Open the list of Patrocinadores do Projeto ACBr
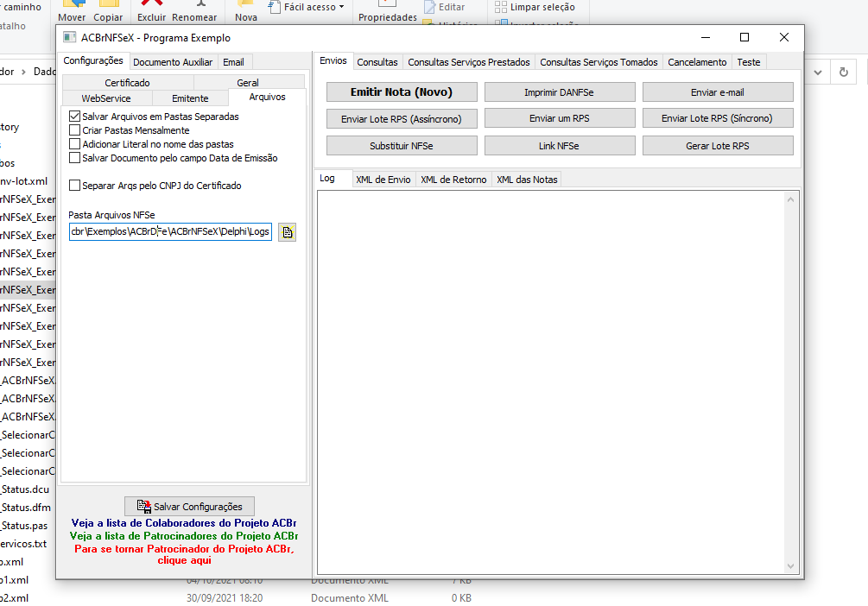The image size is (868, 606). (x=184, y=536)
